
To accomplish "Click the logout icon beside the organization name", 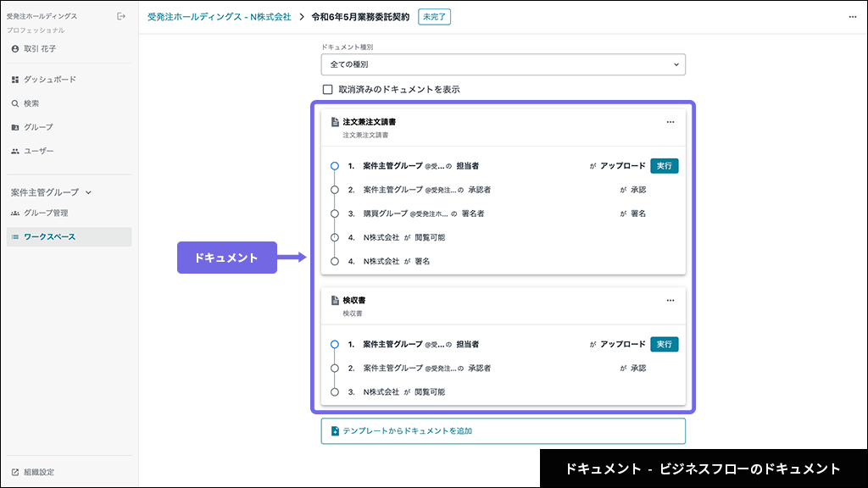I will pyautogui.click(x=121, y=17).
